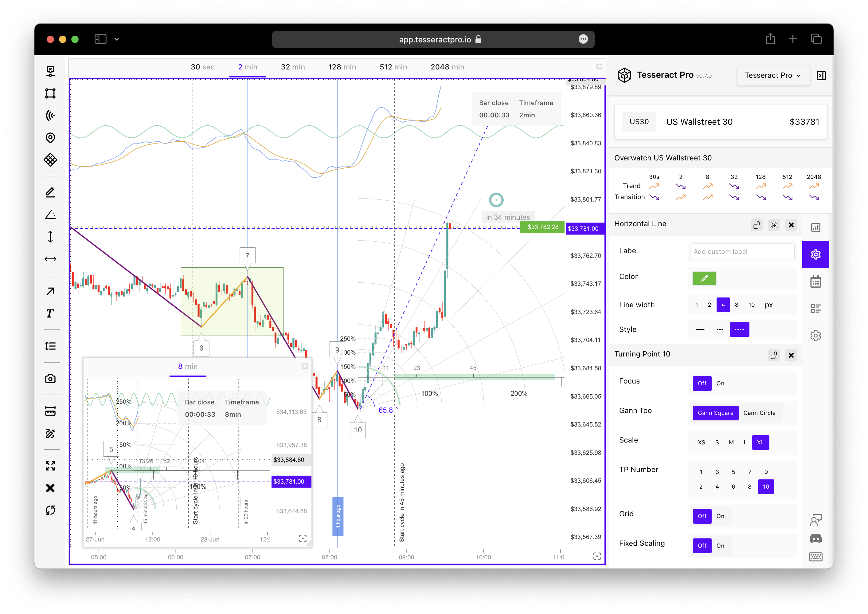
Task: Select the 8 min tab in mini chart
Action: [187, 366]
